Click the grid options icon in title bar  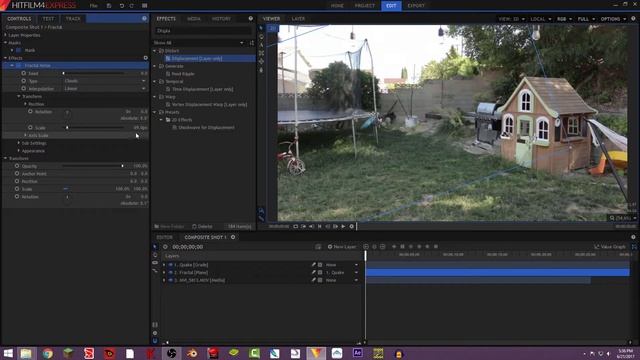(x=144, y=6)
